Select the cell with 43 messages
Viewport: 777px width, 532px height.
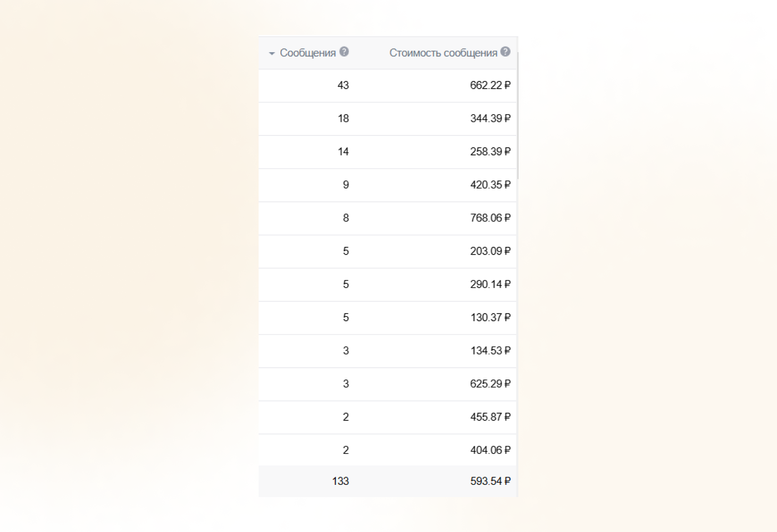point(343,85)
